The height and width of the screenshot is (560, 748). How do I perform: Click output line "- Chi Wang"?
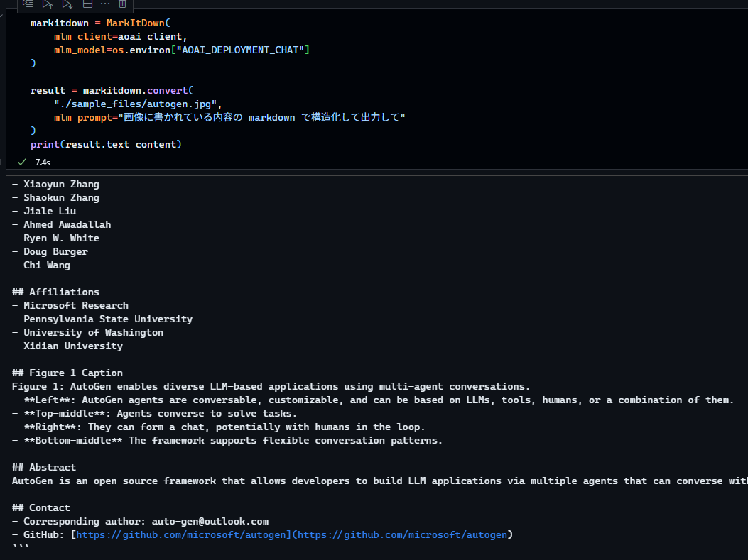[41, 265]
